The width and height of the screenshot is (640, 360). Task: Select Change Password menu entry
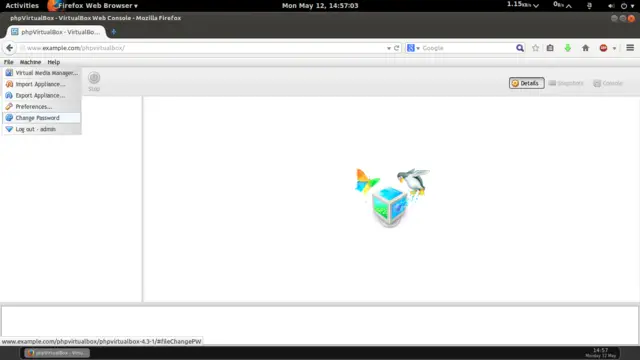(x=42, y=118)
